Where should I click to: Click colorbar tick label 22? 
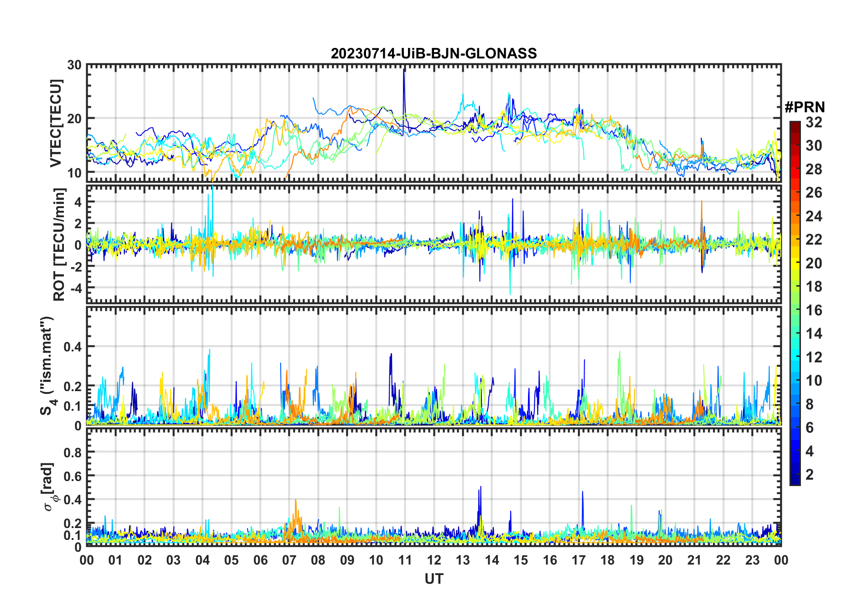click(814, 240)
